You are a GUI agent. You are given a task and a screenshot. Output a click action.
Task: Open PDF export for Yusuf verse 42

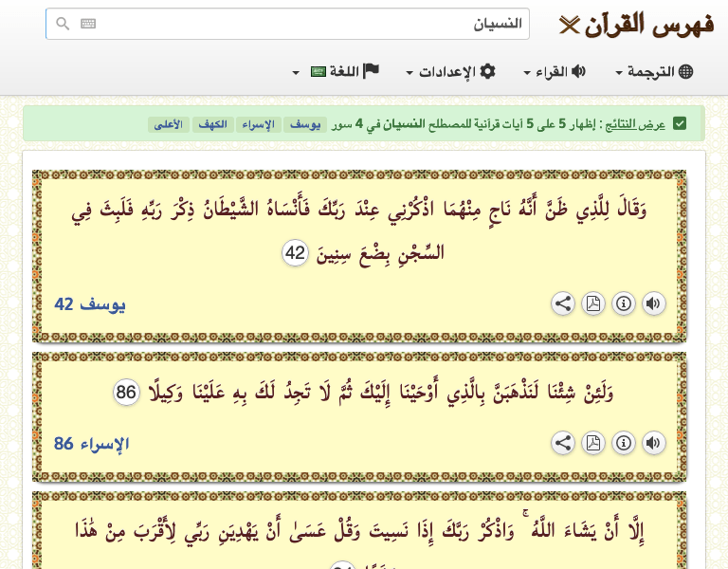click(x=593, y=303)
